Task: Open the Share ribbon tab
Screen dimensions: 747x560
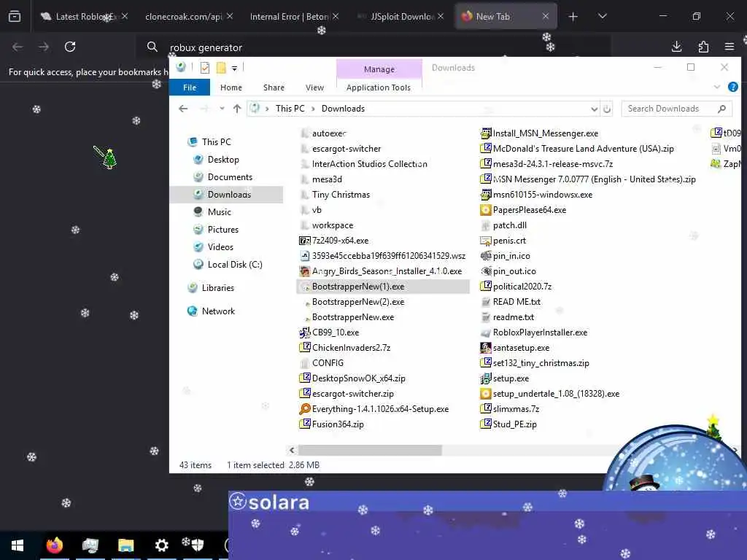Action: [274, 87]
